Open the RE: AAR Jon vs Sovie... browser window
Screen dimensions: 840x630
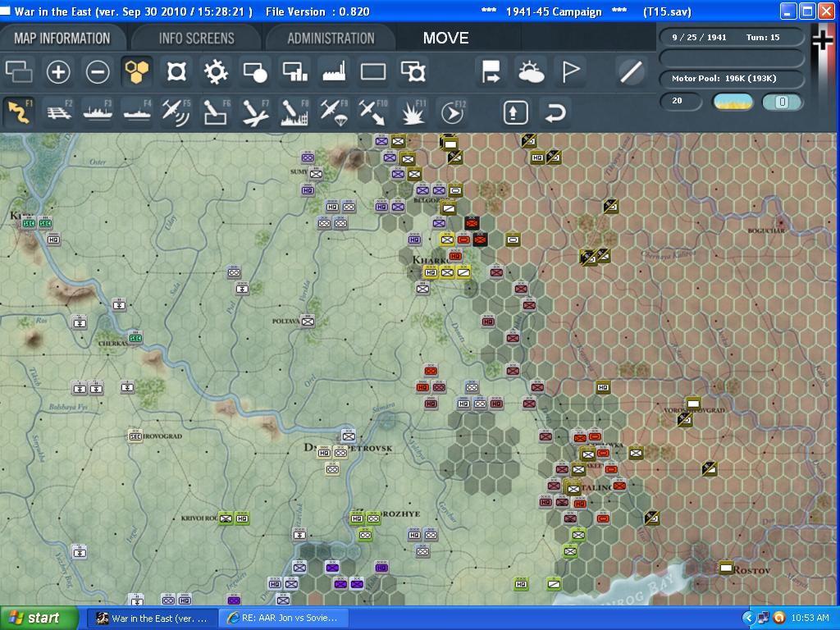click(x=283, y=619)
